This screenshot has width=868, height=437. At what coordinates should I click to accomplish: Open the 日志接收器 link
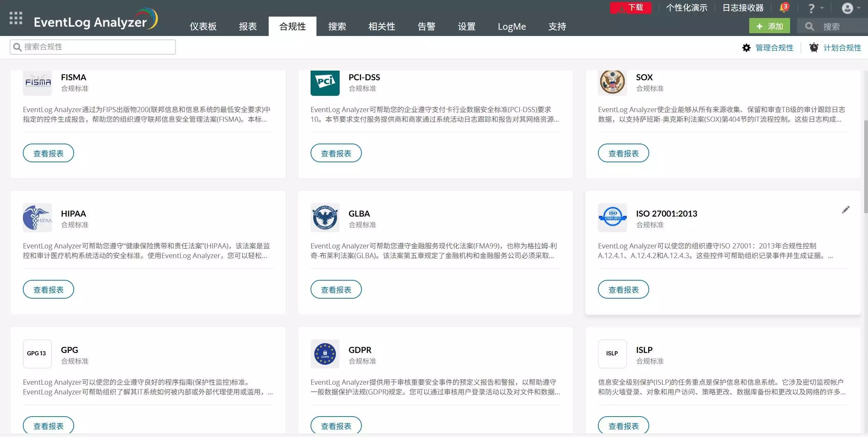tap(743, 8)
